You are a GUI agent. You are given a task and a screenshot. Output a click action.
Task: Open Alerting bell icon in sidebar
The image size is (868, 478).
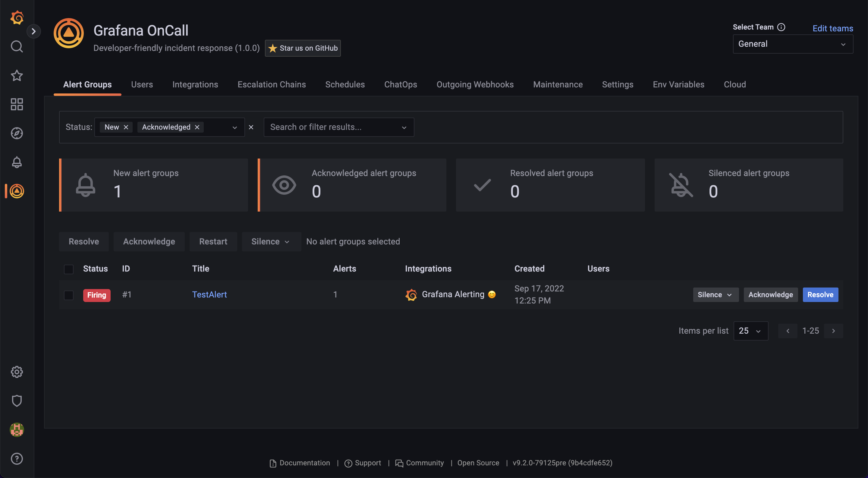coord(17,162)
